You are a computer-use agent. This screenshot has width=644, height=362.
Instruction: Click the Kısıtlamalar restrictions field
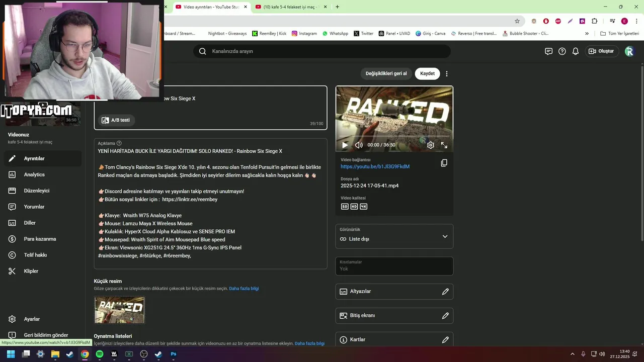[x=394, y=266]
